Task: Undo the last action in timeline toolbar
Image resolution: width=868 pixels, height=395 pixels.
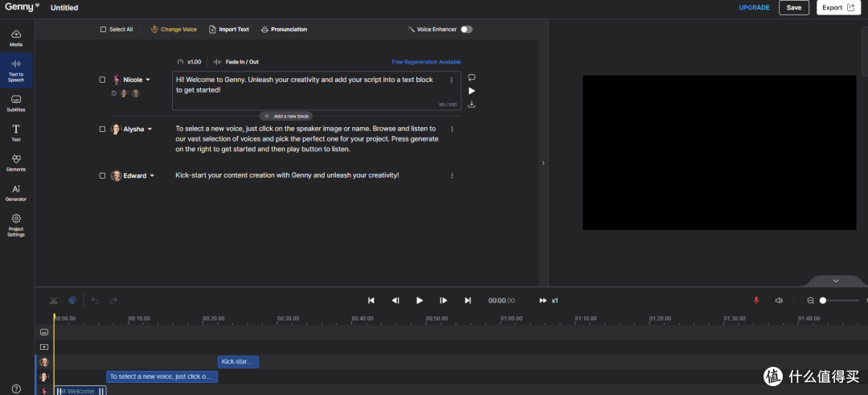Action: tap(95, 300)
